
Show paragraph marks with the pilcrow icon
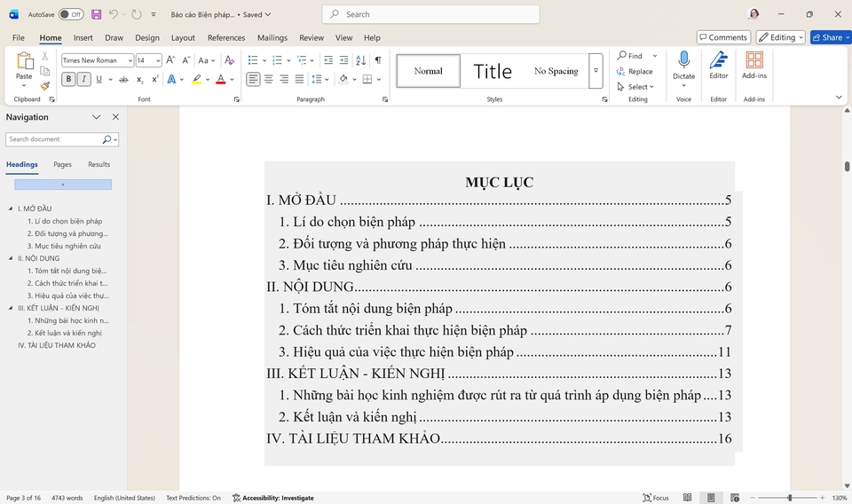378,60
